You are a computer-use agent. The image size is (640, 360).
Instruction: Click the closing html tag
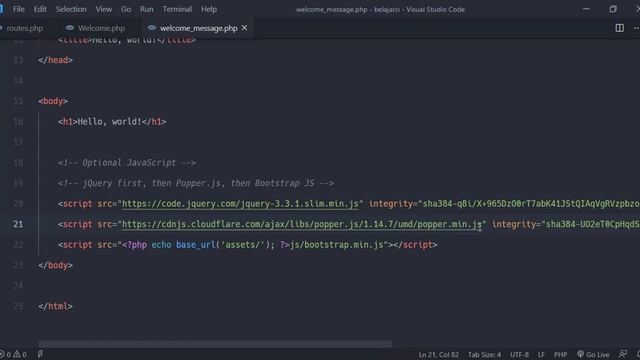[55, 306]
